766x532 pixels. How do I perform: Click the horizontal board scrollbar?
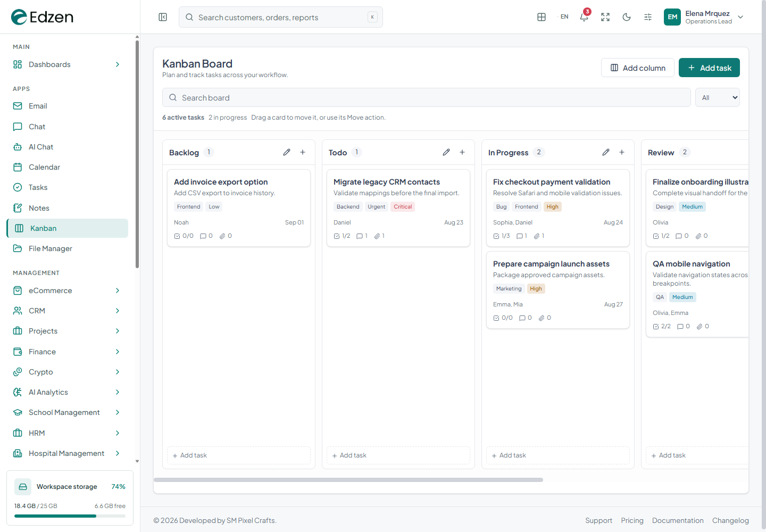click(x=348, y=480)
